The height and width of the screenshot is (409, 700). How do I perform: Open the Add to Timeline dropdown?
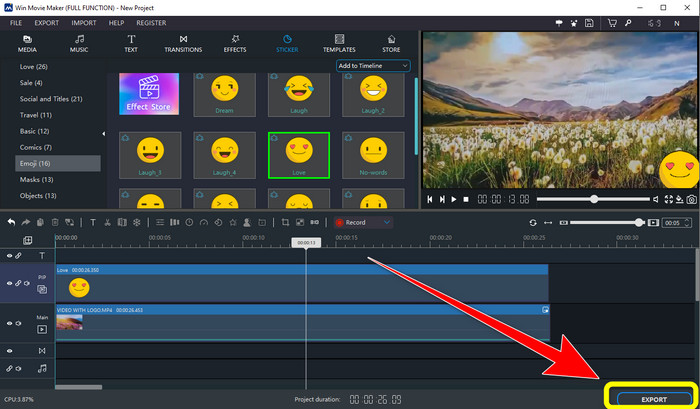(373, 66)
